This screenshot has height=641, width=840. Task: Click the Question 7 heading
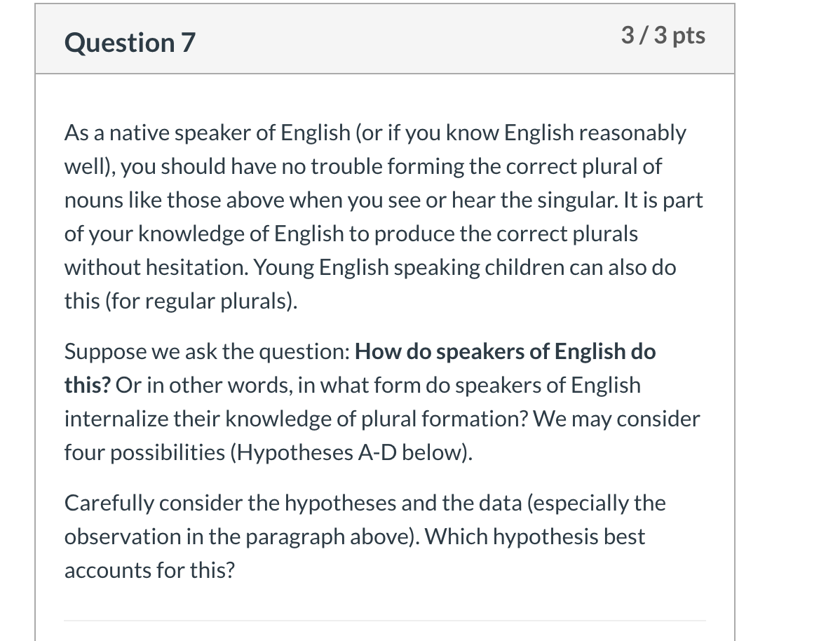point(130,42)
